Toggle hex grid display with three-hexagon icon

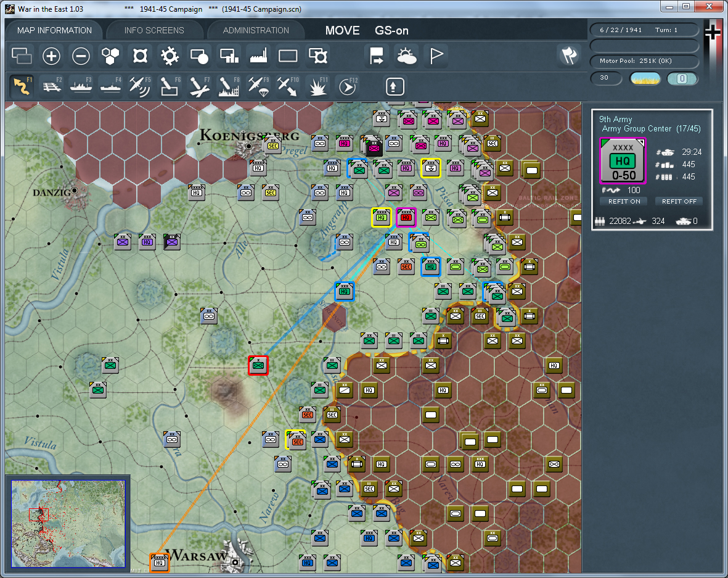pos(110,56)
